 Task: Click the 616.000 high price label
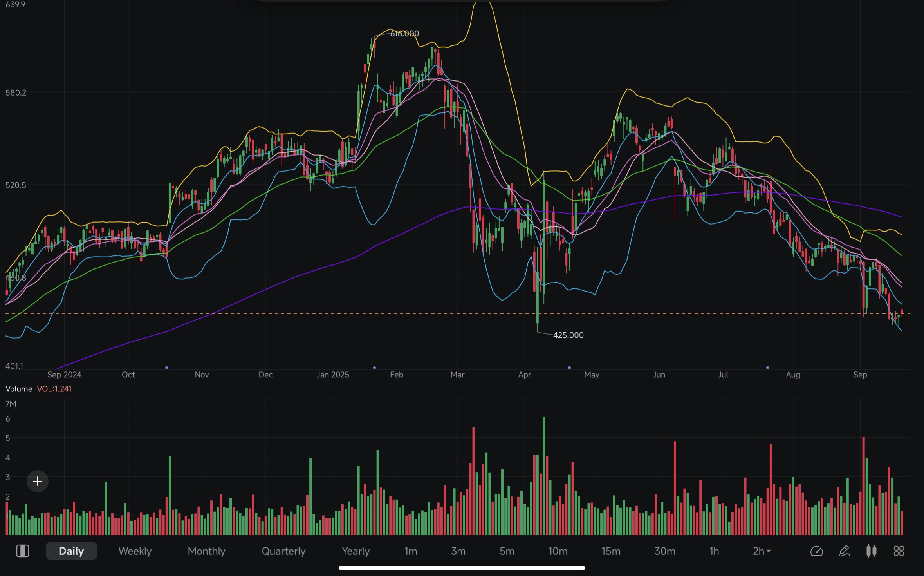[404, 34]
